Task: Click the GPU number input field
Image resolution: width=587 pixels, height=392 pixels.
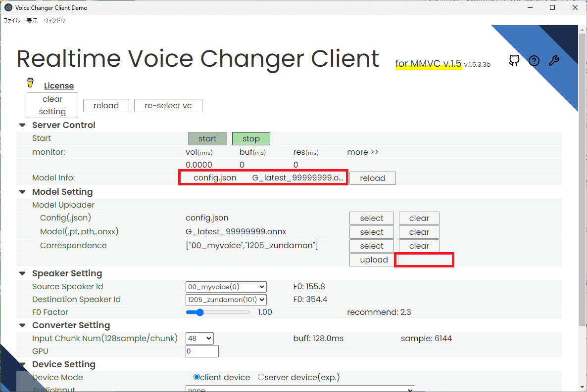Action: (x=202, y=351)
